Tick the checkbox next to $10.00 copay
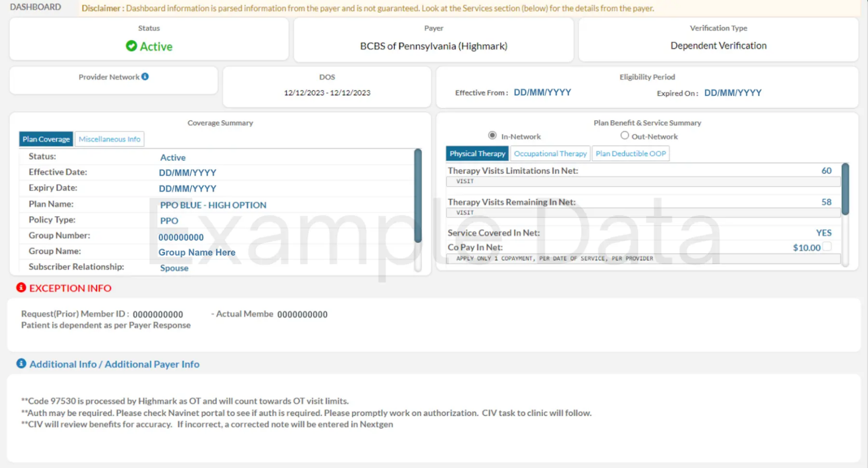Screen dimensions: 868x468 827,246
